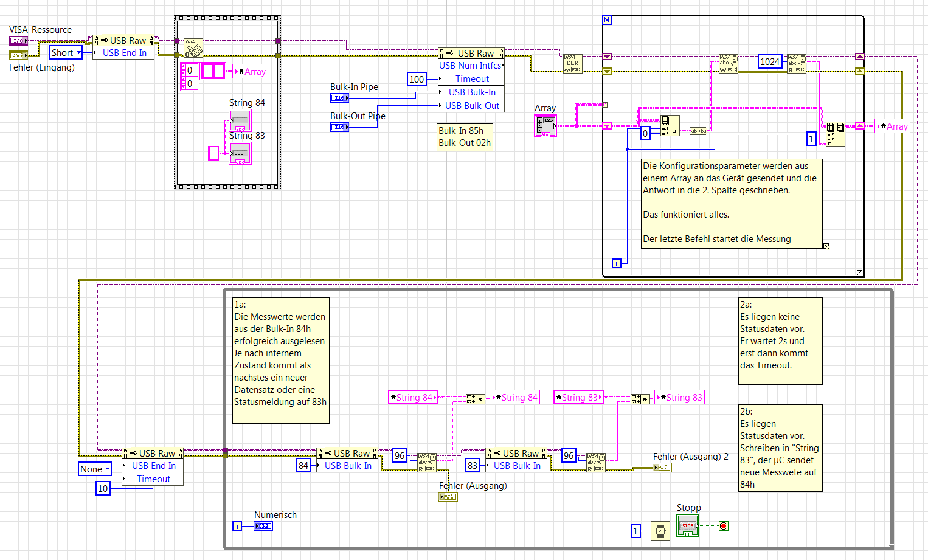Select the constant 1 beside Replace Array Subset
Image resolution: width=928 pixels, height=560 pixels.
pos(811,139)
